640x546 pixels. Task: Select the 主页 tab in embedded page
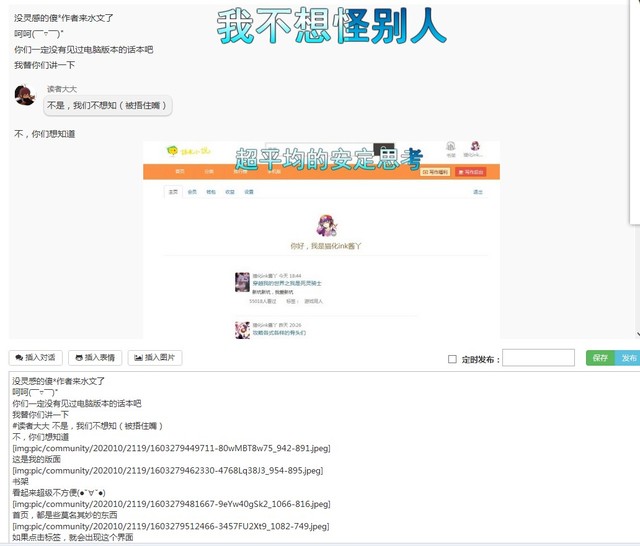[x=173, y=191]
